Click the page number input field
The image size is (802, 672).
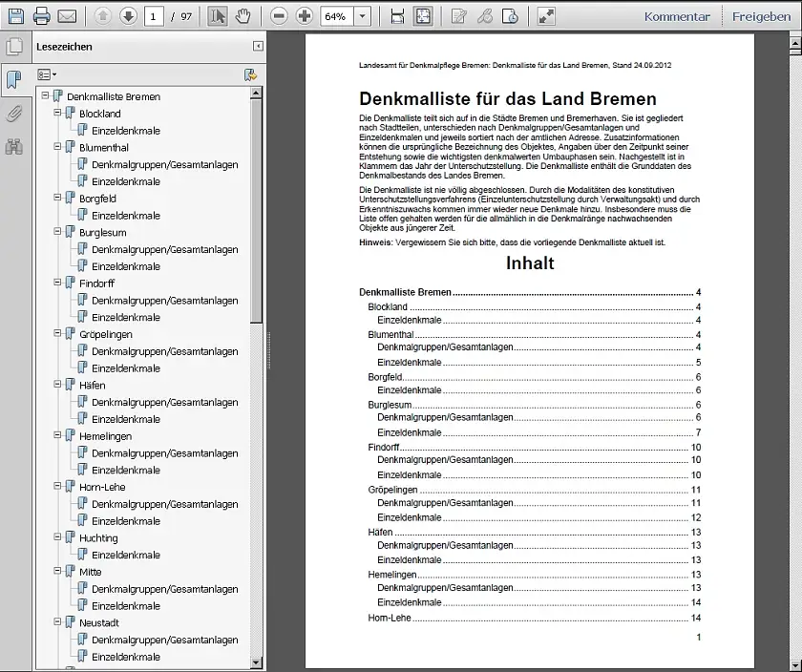click(155, 16)
